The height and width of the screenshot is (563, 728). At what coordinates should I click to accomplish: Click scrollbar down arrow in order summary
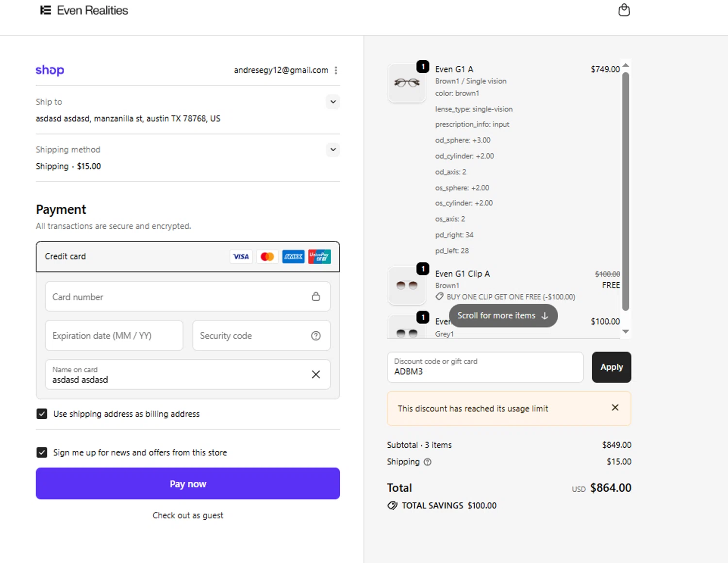pyautogui.click(x=626, y=331)
